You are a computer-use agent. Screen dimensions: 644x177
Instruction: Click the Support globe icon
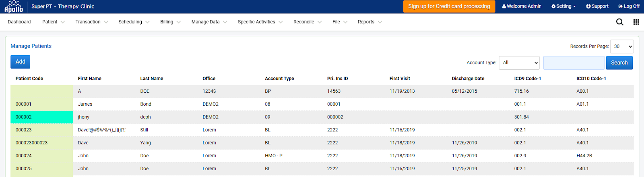588,6
